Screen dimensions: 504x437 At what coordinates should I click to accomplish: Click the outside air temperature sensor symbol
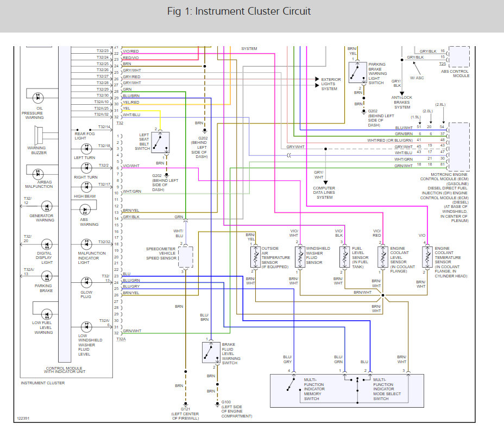256,257
